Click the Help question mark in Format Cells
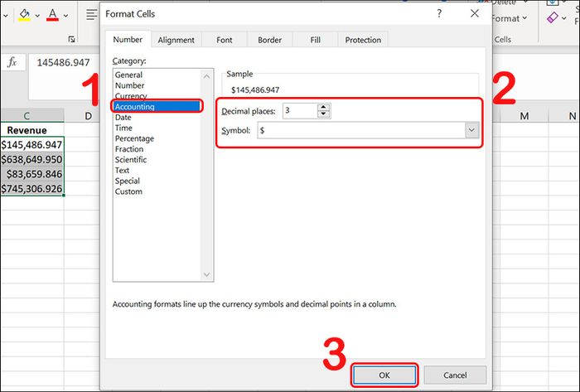Screen dimensions: 580x392 (x=439, y=14)
